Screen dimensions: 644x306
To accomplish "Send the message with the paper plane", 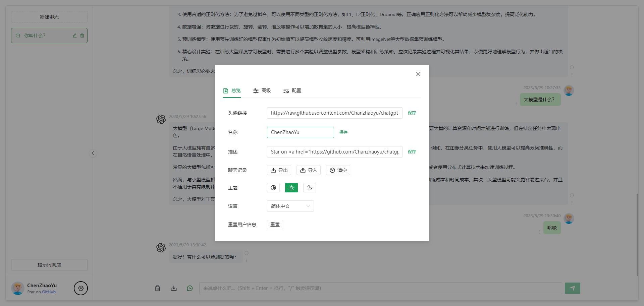I will [x=573, y=288].
